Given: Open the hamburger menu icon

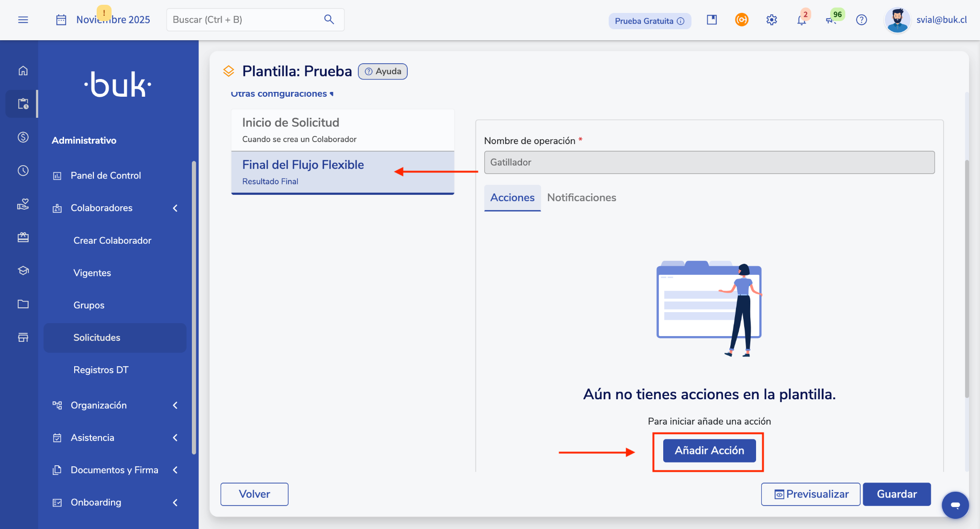Looking at the screenshot, I should coord(23,20).
